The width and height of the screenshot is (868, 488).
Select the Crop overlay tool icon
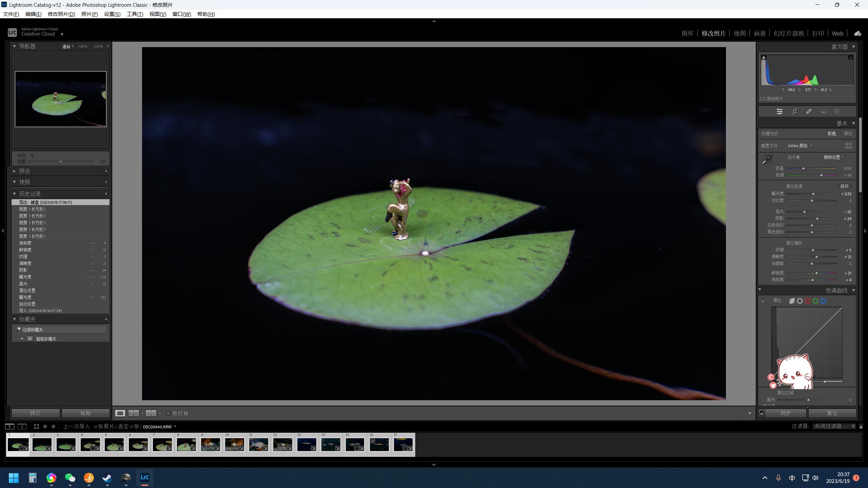[794, 111]
